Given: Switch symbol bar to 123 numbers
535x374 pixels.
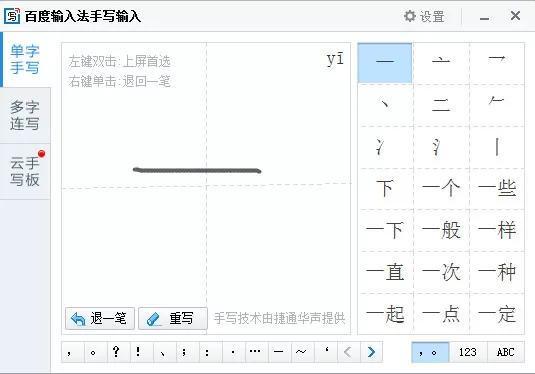Looking at the screenshot, I should (x=468, y=352).
